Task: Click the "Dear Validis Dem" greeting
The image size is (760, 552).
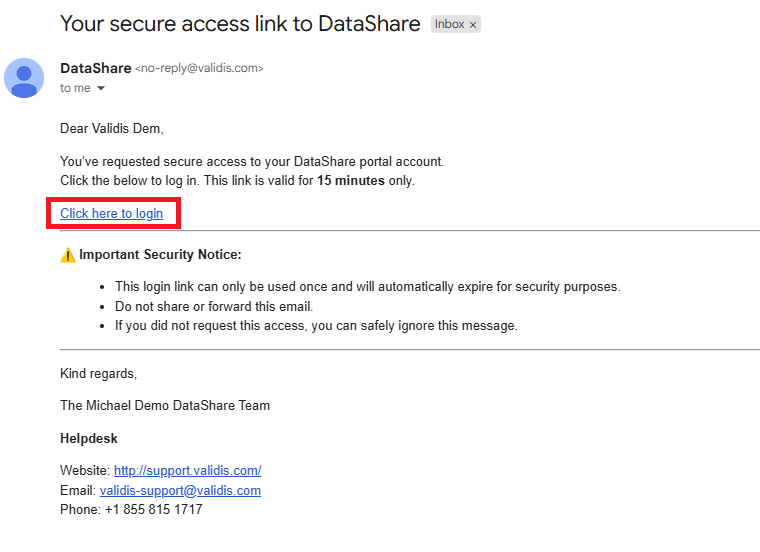Action: pos(111,128)
